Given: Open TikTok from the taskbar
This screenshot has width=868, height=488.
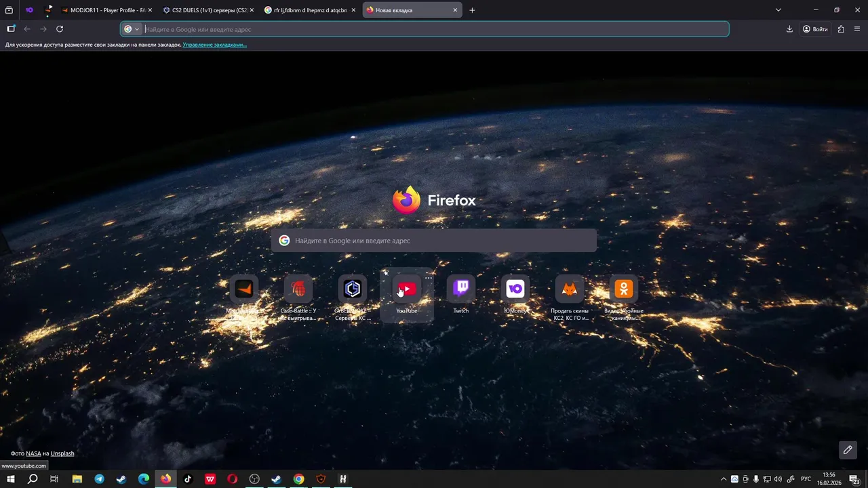Looking at the screenshot, I should tap(188, 479).
